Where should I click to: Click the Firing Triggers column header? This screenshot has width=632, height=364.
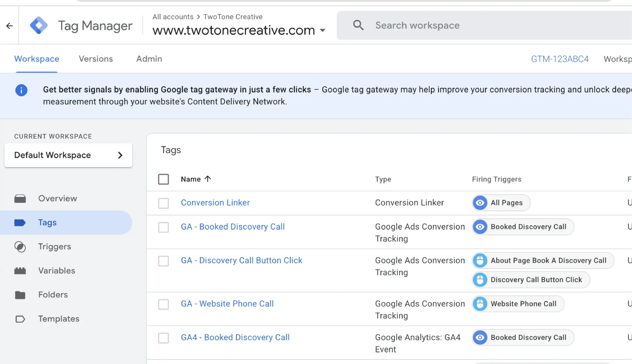497,179
